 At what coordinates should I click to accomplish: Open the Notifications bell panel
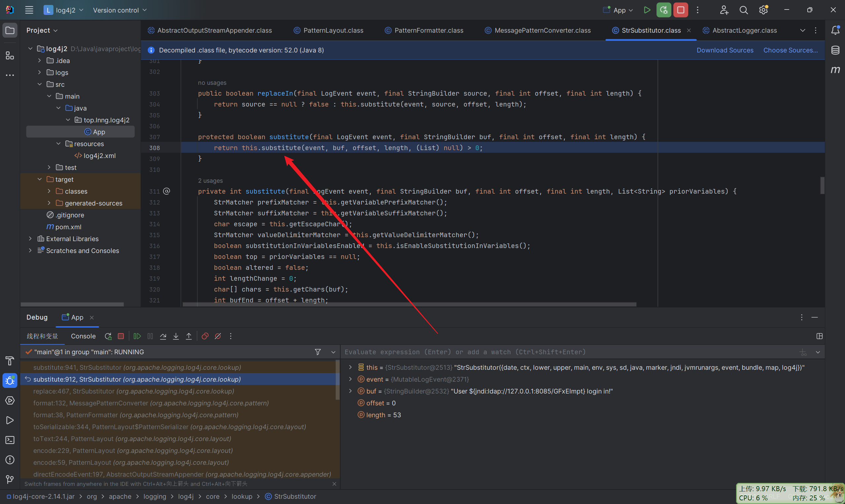[x=835, y=30]
